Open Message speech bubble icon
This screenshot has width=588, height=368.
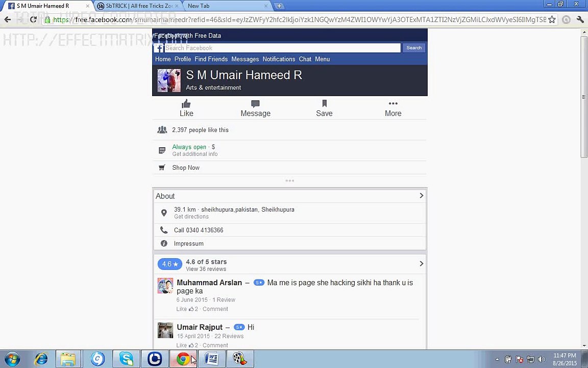255,104
